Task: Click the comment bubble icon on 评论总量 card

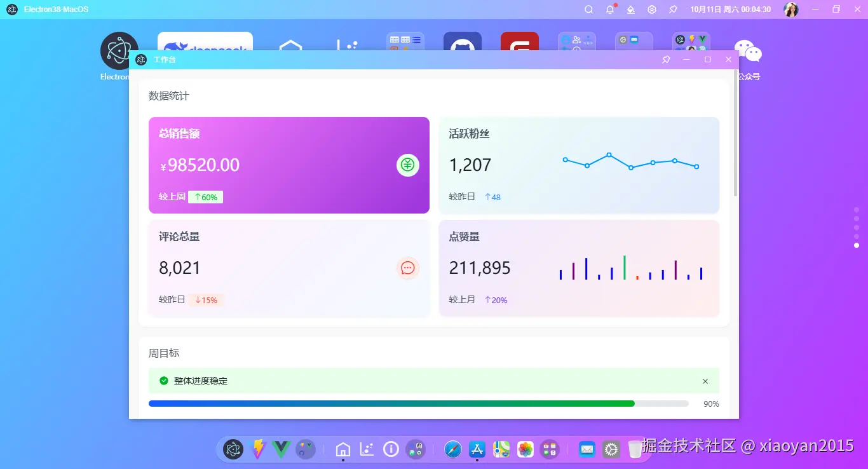Action: [x=407, y=268]
